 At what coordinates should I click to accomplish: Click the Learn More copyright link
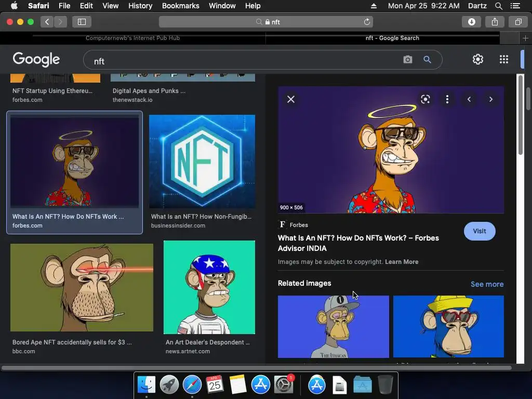point(402,262)
